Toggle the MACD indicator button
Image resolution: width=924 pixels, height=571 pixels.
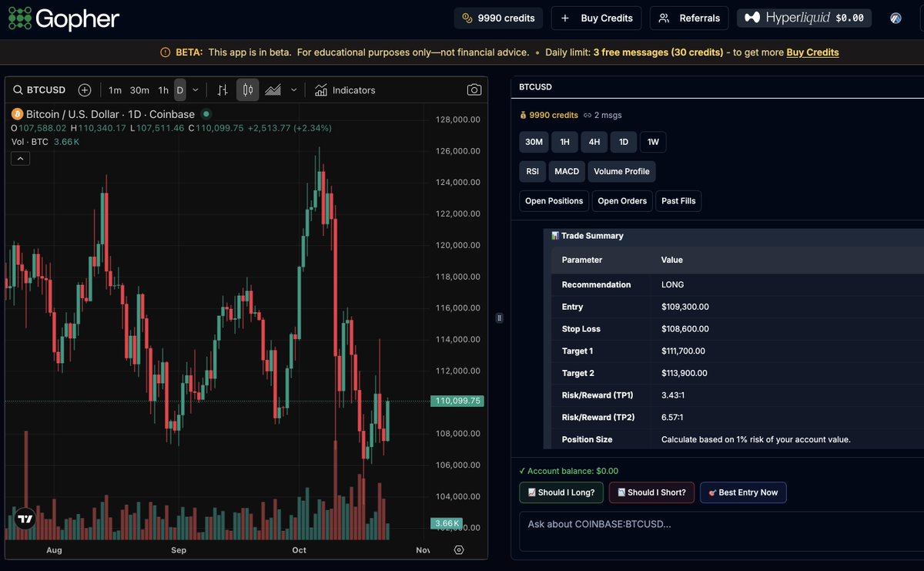click(567, 171)
